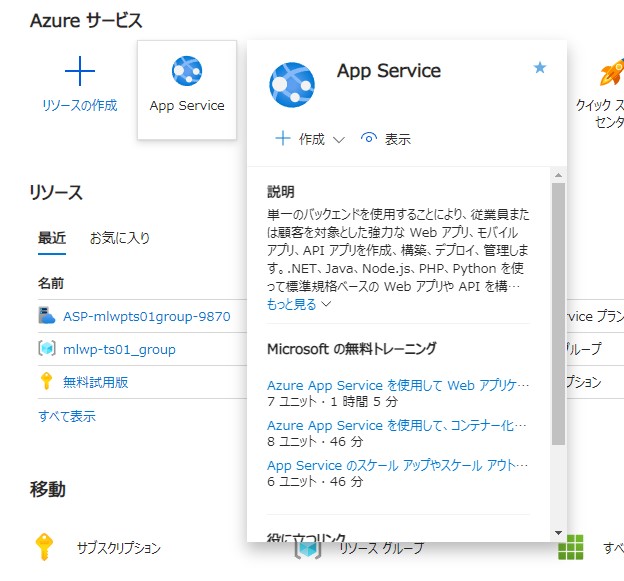Open the 'Azure App Service を使用して Web アプリケ…' training link
This screenshot has width=624, height=581.
click(398, 385)
